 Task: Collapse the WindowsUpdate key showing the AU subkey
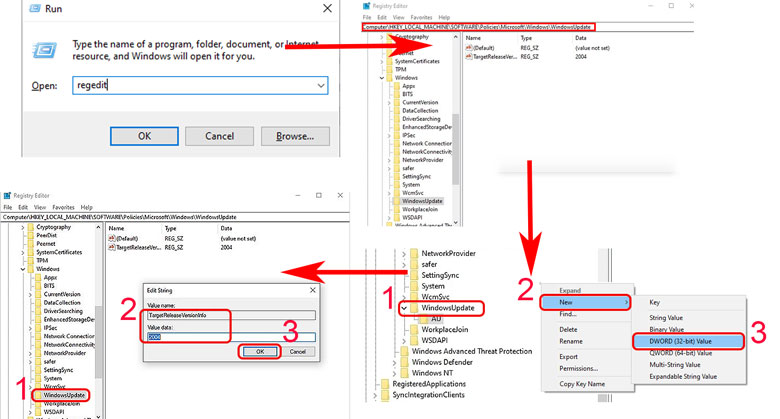(404, 308)
